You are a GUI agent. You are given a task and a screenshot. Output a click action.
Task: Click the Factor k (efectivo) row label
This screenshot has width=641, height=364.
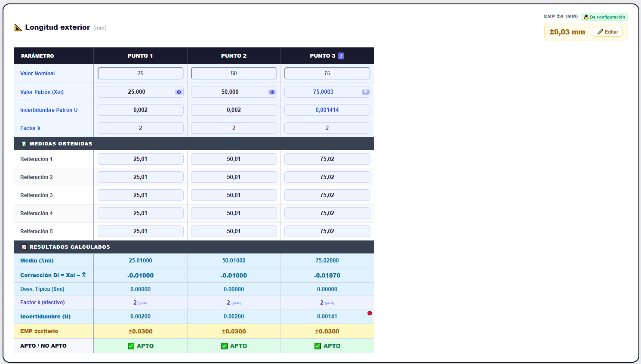43,302
